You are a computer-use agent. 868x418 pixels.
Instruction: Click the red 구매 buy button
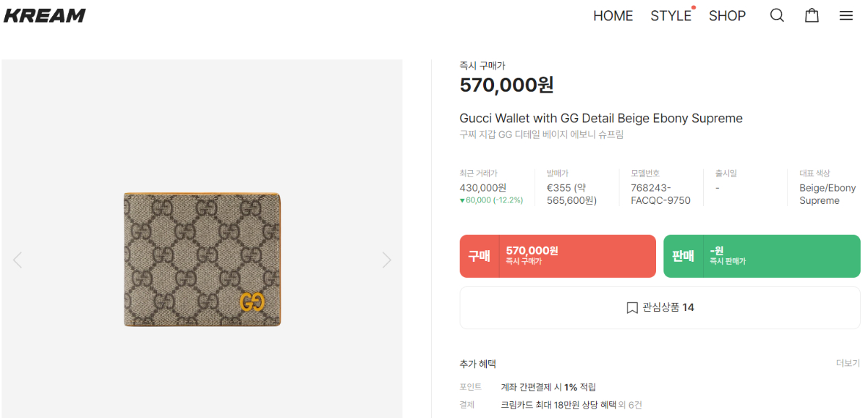pyautogui.click(x=558, y=256)
